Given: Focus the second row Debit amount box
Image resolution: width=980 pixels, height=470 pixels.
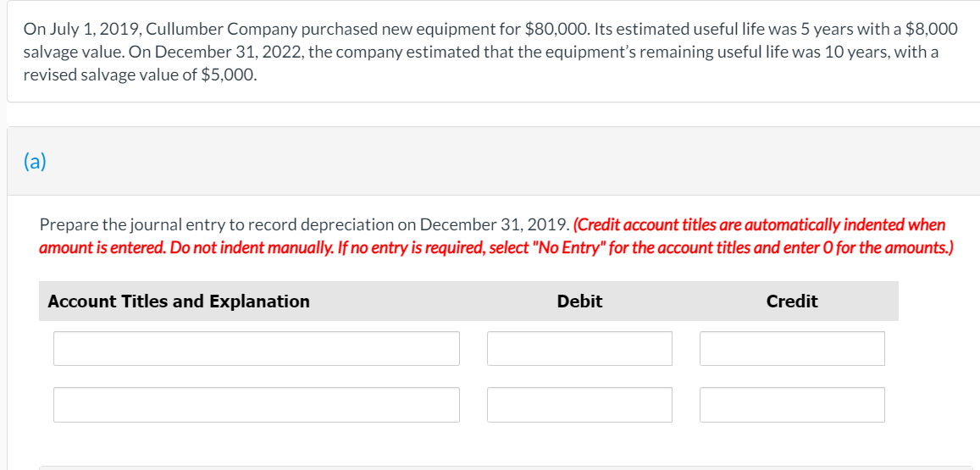Looking at the screenshot, I should tap(579, 405).
